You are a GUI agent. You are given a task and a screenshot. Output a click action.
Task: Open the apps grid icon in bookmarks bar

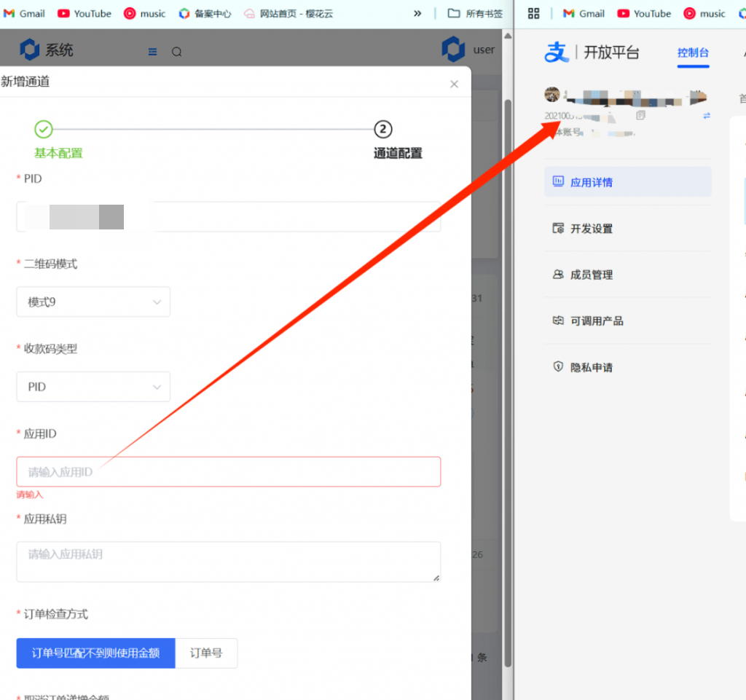pyautogui.click(x=533, y=13)
